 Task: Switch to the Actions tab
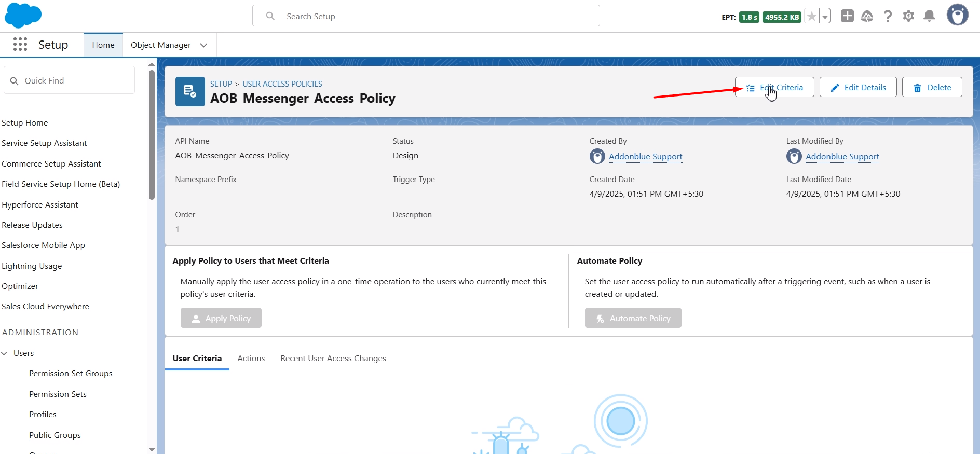[x=251, y=359]
